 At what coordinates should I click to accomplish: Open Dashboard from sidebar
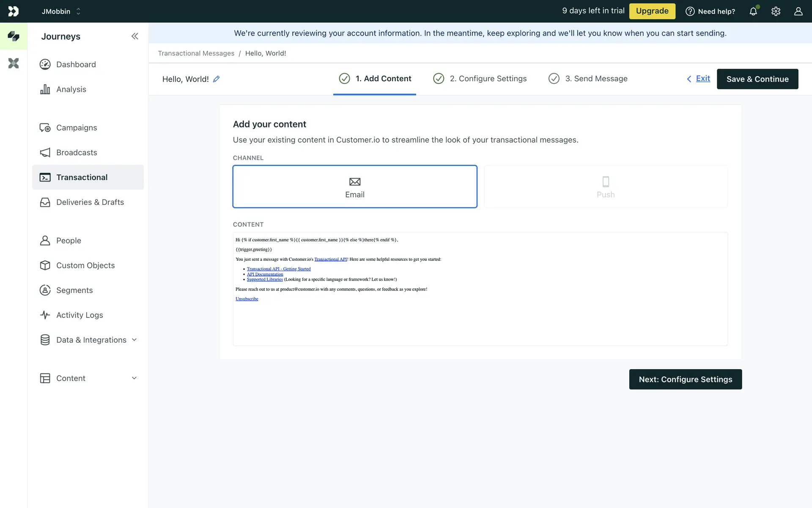point(76,64)
